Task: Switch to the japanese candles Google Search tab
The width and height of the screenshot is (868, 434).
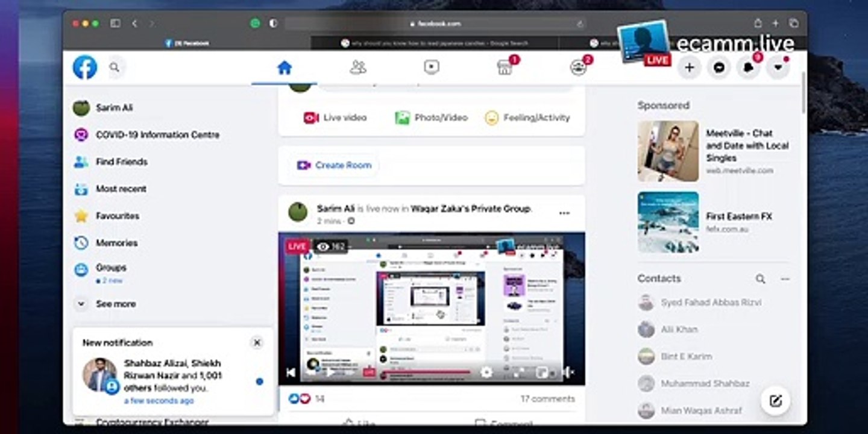Action: tap(435, 43)
